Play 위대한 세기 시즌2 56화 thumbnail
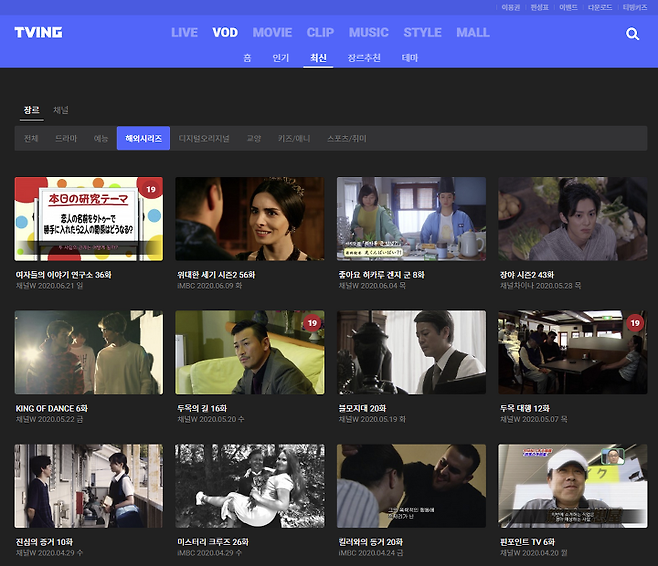Image resolution: width=658 pixels, height=566 pixels. (x=249, y=219)
